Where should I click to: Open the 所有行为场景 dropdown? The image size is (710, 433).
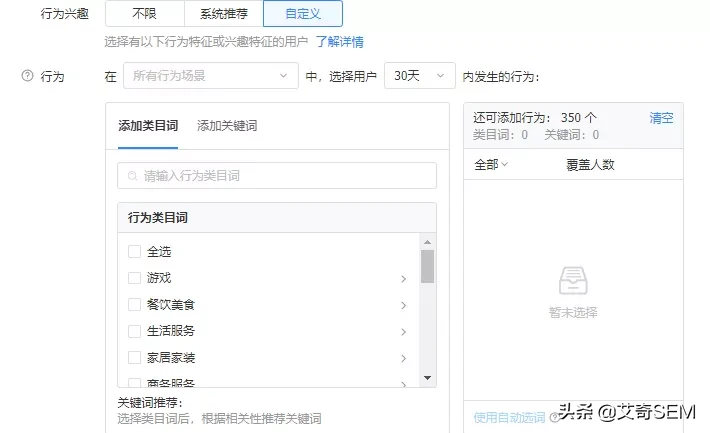[x=211, y=76]
